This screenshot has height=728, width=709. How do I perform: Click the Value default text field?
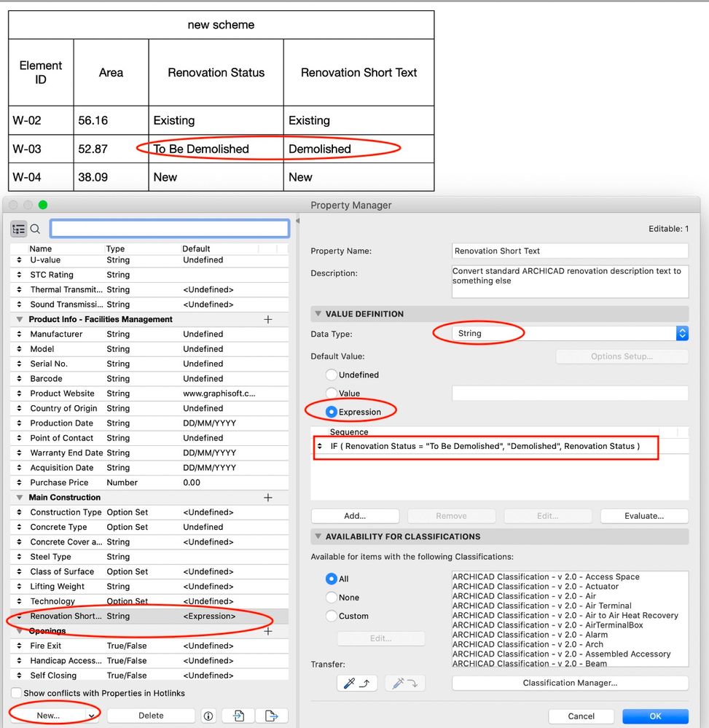(x=570, y=394)
